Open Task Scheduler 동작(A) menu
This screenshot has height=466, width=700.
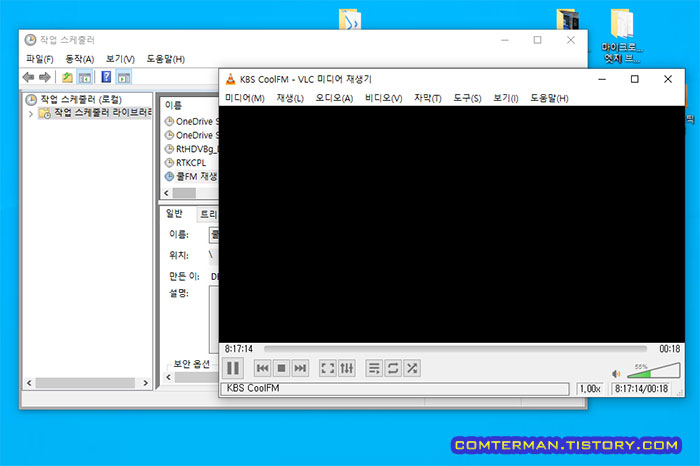pos(79,59)
